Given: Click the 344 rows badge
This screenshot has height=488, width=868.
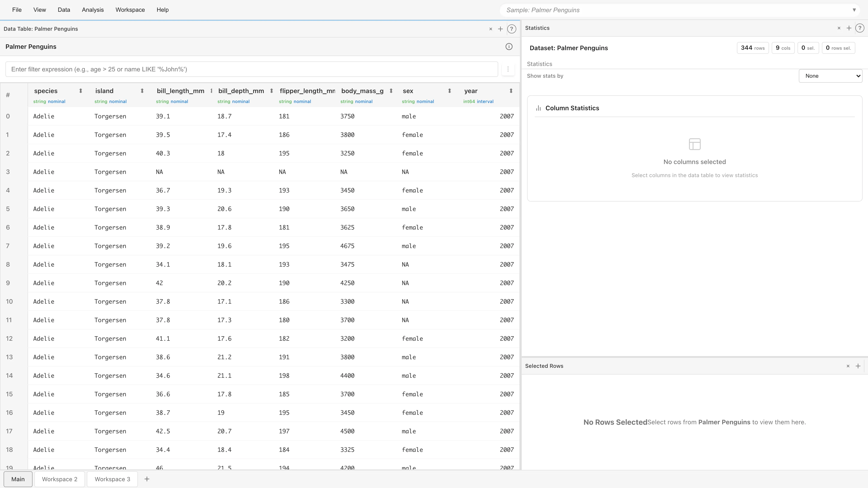Looking at the screenshot, I should point(752,48).
